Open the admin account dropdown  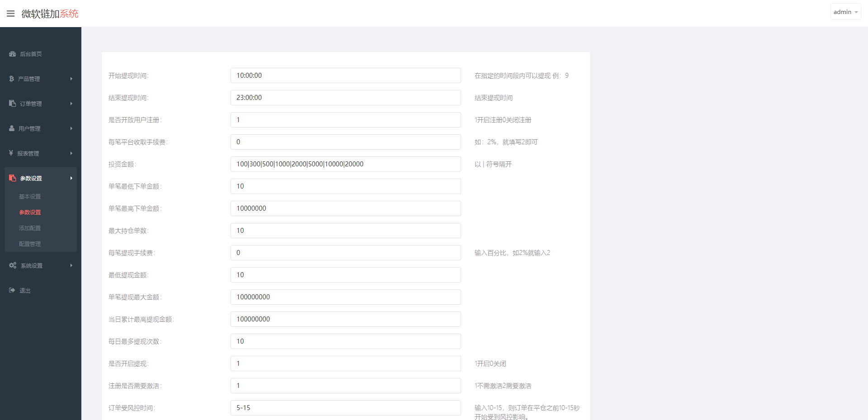tap(845, 11)
